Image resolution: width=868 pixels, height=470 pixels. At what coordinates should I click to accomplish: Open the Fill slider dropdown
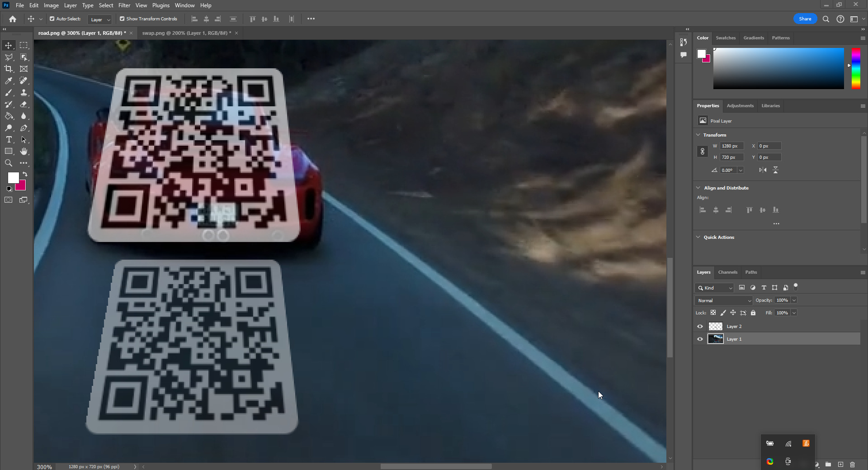coord(794,313)
